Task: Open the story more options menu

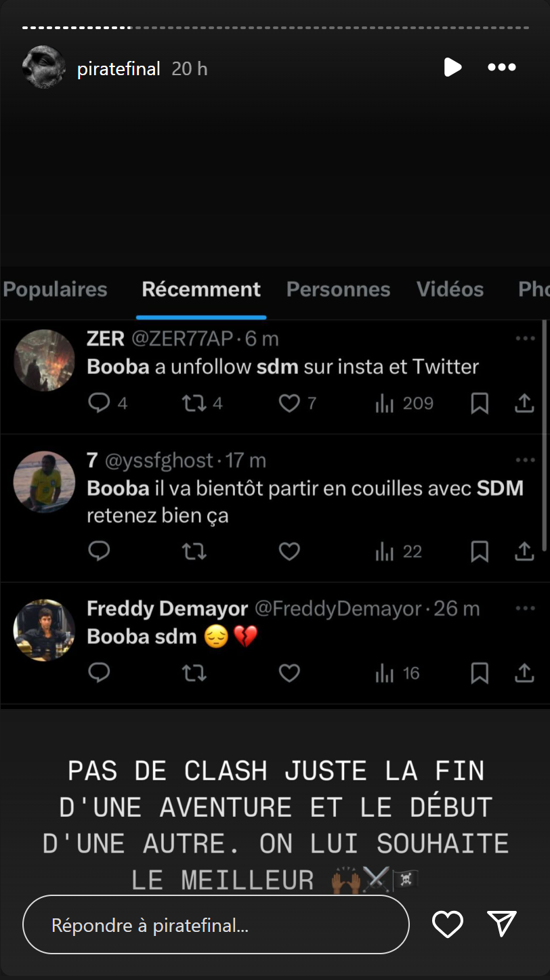Action: 502,68
